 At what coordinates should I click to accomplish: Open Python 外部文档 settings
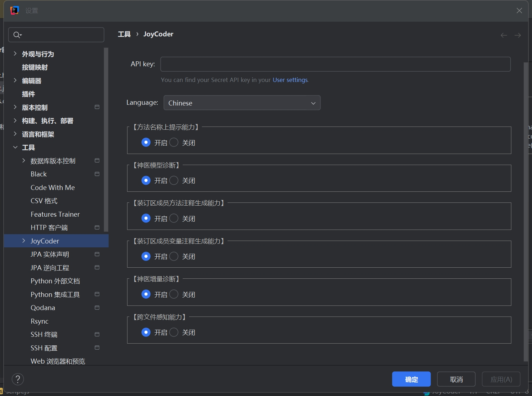coord(55,281)
